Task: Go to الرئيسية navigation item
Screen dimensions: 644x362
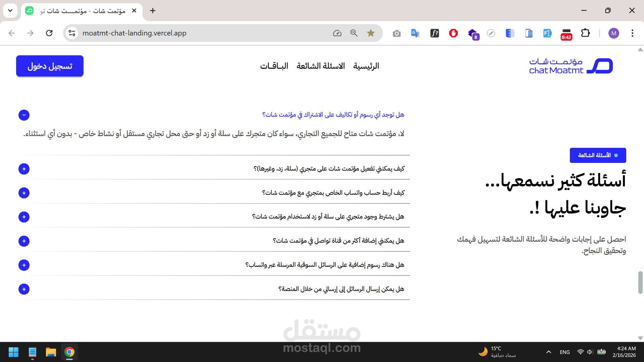Action: click(x=366, y=66)
